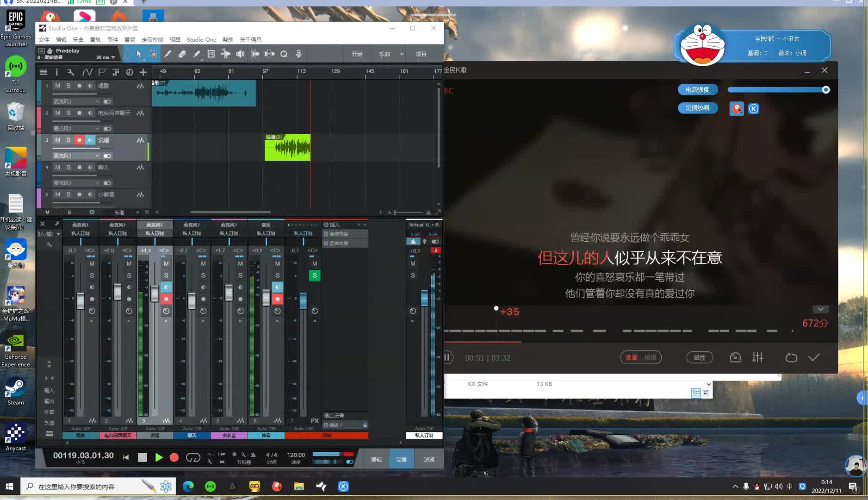Expand the 乐曲 dropdown arrow
This screenshot has width=868, height=500.
pos(402,54)
